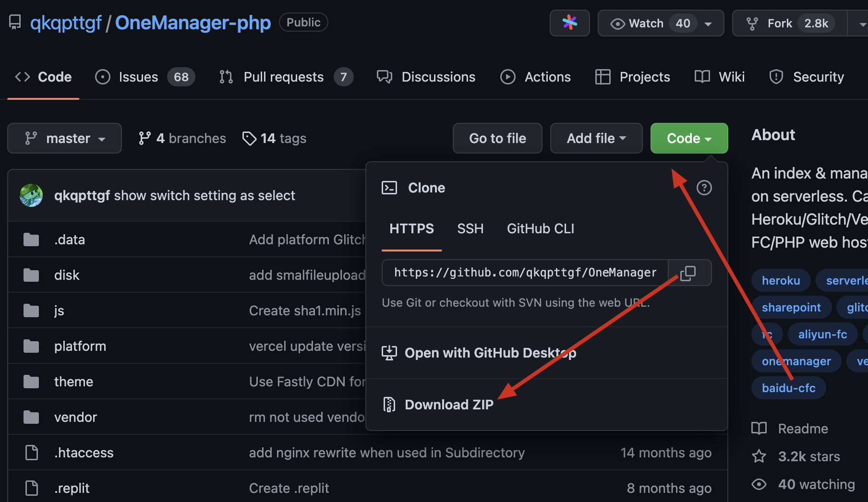The width and height of the screenshot is (868, 502).
Task: Click the heroku topic tag
Action: point(781,281)
